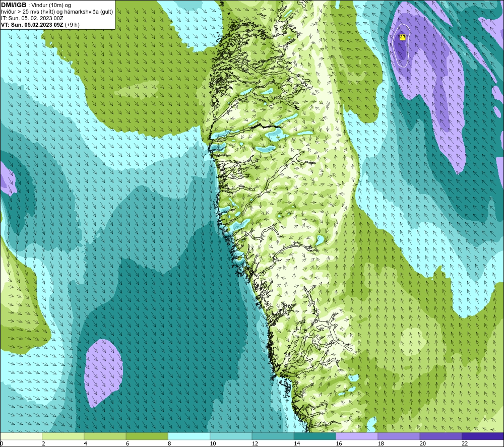The width and height of the screenshot is (504, 447).
Task: Click the 4-6 m/s green legend swatch
Action: tap(105, 436)
